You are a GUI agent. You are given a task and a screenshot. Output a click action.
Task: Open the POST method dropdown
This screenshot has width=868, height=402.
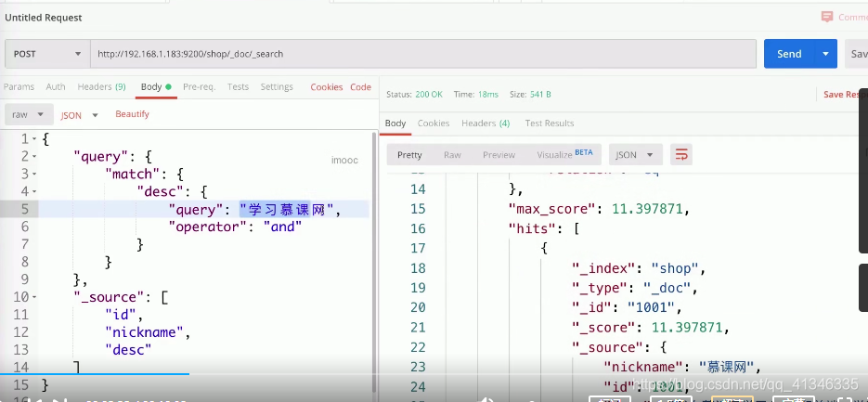click(47, 54)
